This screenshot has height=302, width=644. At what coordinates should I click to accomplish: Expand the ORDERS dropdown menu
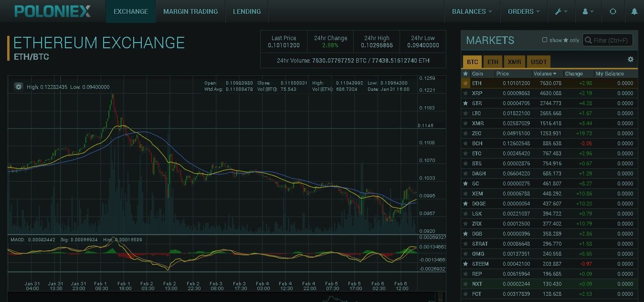(524, 11)
